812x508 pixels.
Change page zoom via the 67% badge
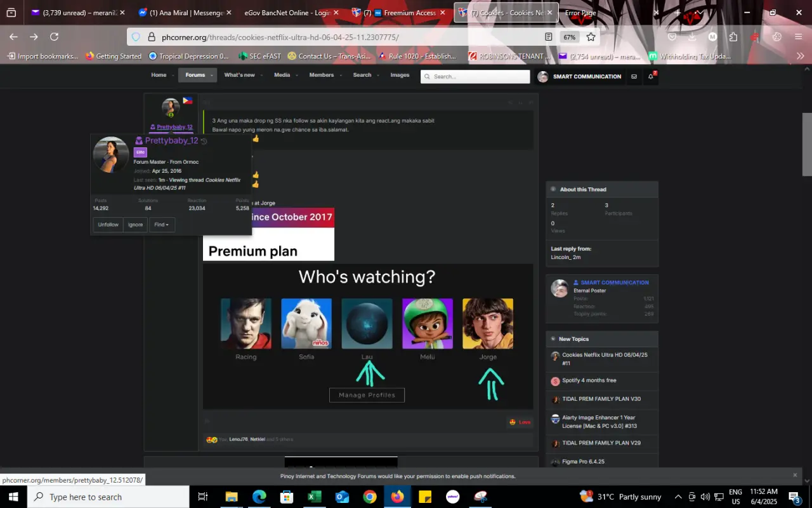click(569, 37)
